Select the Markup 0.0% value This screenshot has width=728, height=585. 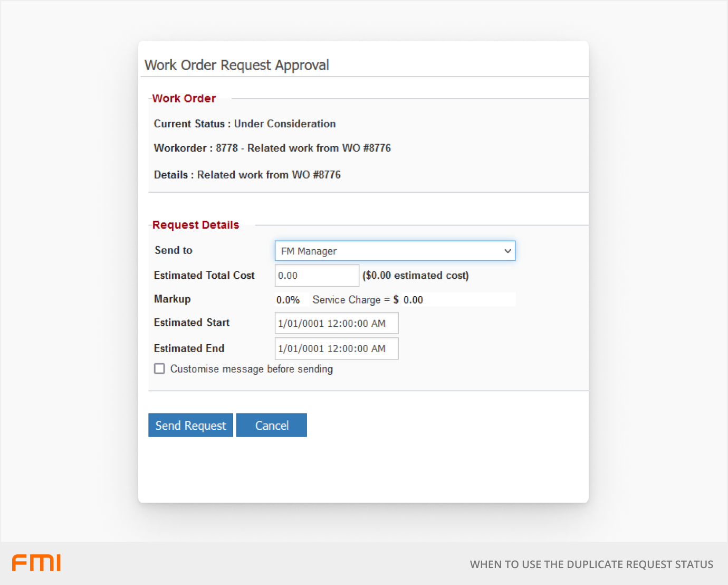click(288, 300)
